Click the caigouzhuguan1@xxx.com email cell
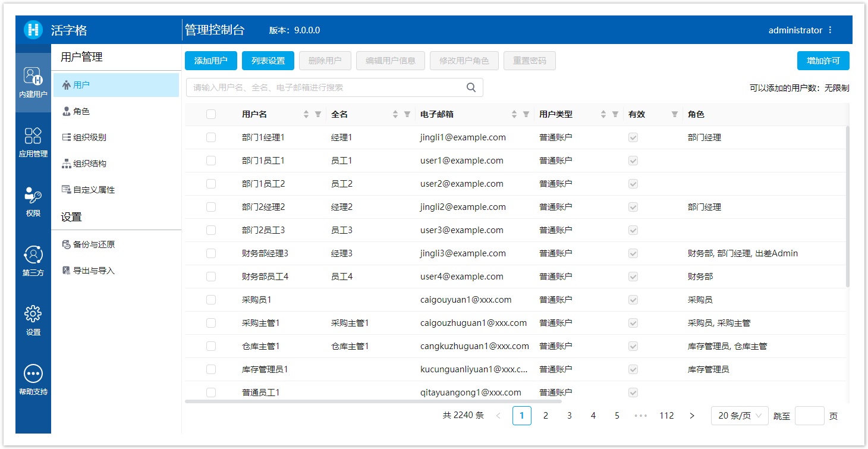Screen dimensions: 868x449 (x=473, y=323)
